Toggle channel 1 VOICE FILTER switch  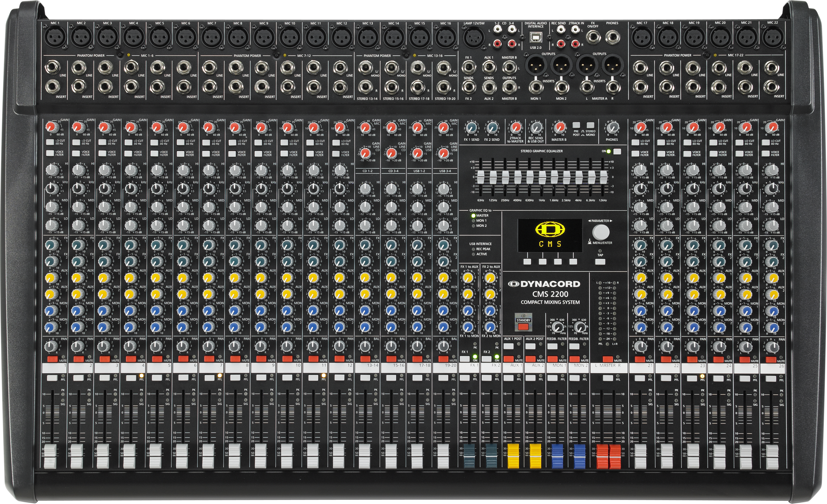pos(50,153)
